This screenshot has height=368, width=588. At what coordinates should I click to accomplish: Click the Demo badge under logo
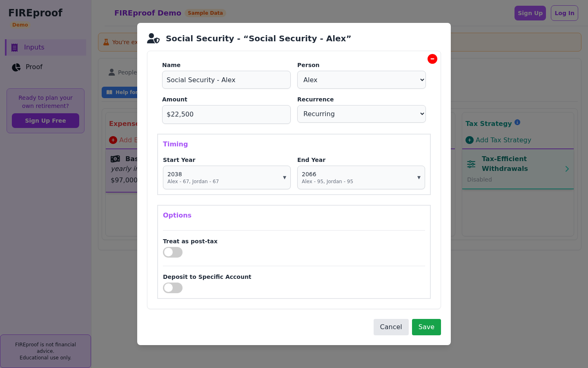click(x=20, y=25)
